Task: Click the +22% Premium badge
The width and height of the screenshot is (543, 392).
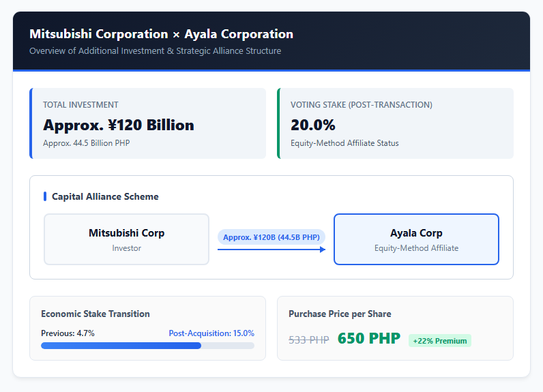Action: coord(440,341)
